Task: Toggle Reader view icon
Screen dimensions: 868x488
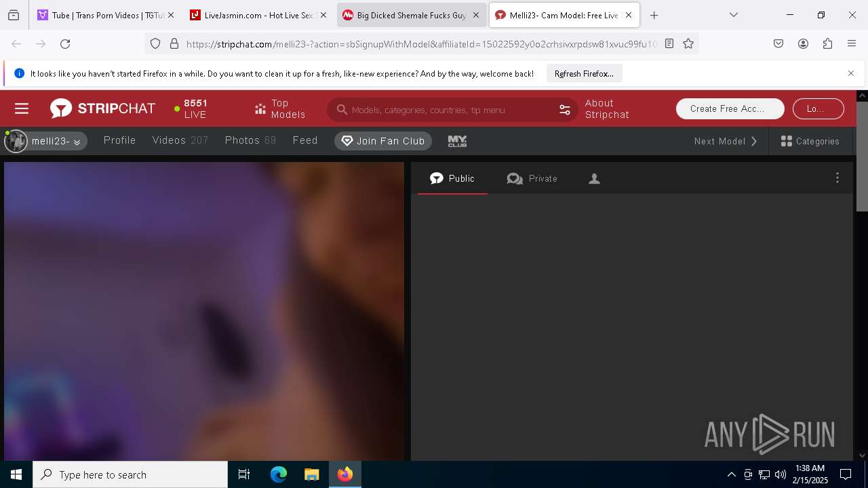Action: click(x=669, y=43)
